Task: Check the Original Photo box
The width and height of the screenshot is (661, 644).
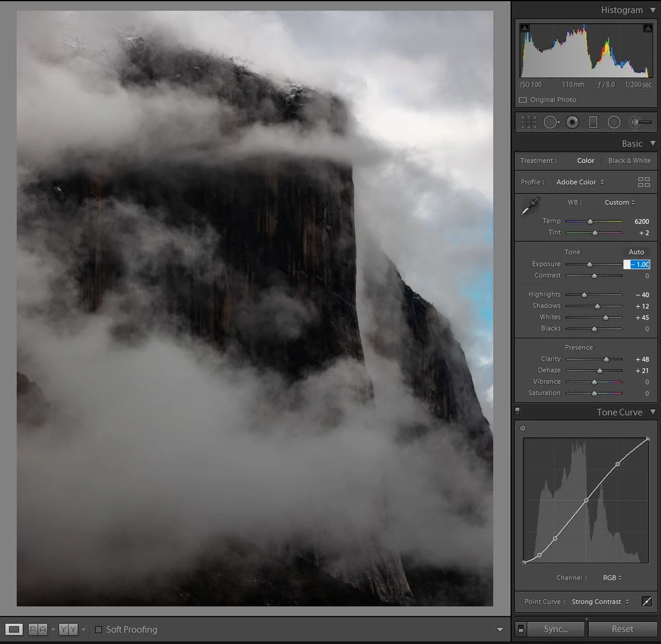Action: coord(523,100)
